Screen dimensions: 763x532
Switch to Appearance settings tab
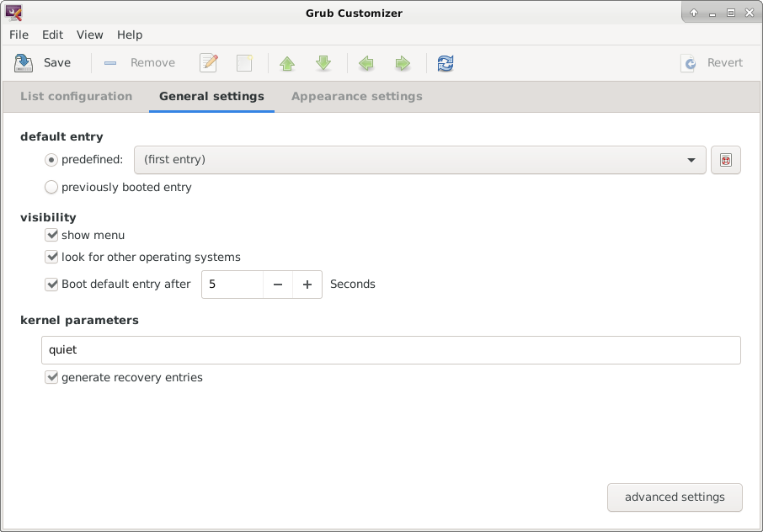pyautogui.click(x=357, y=96)
